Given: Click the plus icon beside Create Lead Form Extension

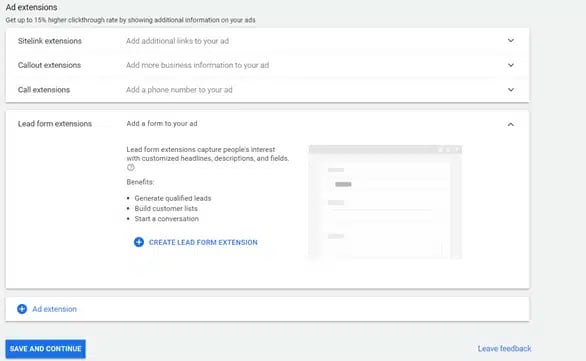Looking at the screenshot, I should point(139,242).
